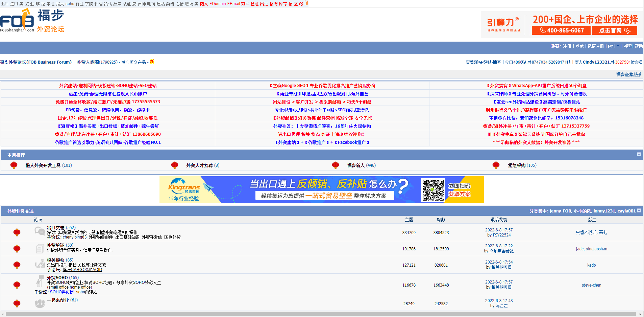Collapse the 本月推荐 section

(x=639, y=154)
